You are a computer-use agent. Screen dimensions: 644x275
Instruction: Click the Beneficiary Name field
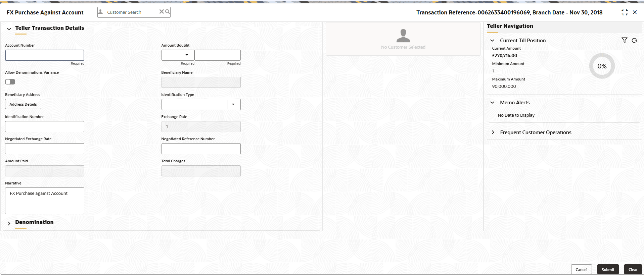click(x=201, y=82)
